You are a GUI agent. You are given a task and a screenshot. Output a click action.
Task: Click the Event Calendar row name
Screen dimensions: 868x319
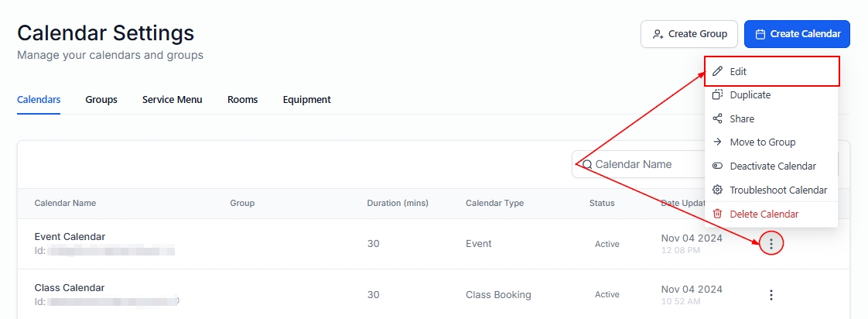(x=70, y=237)
